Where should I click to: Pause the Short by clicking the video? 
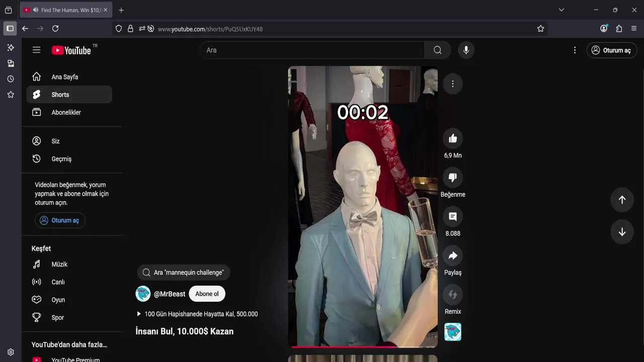[x=363, y=207]
